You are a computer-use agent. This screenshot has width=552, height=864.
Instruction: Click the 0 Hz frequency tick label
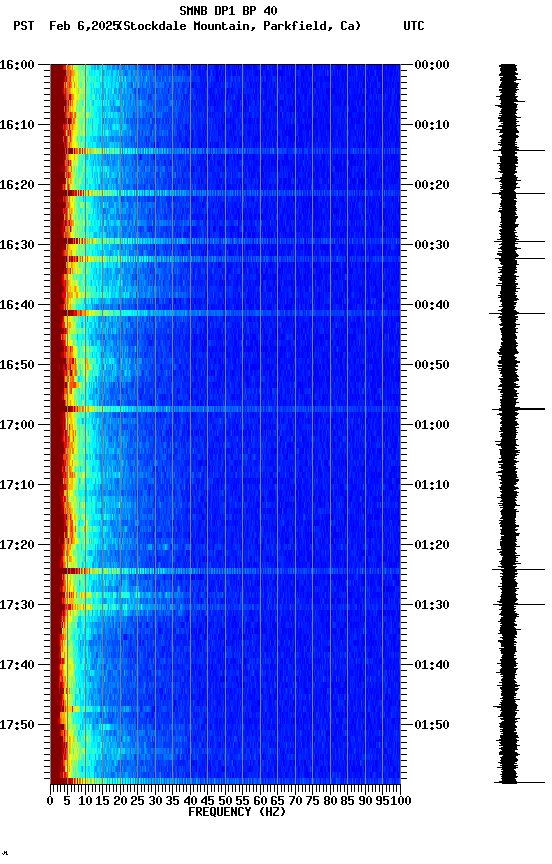tap(51, 801)
